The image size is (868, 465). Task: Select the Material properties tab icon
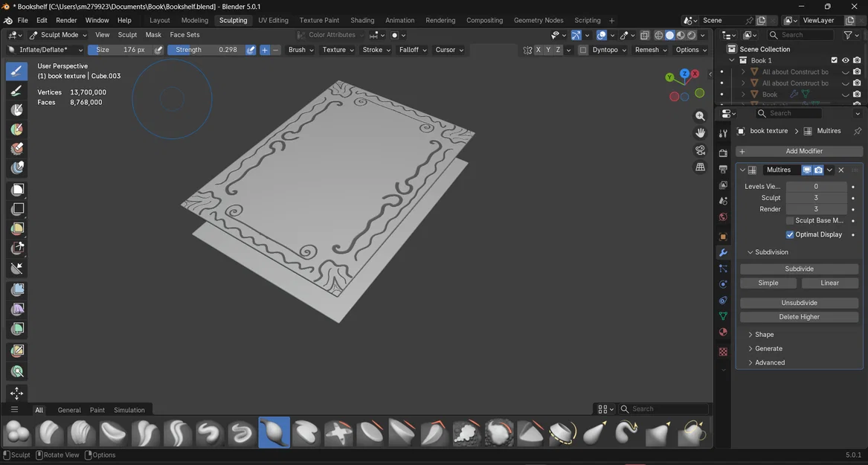click(723, 333)
